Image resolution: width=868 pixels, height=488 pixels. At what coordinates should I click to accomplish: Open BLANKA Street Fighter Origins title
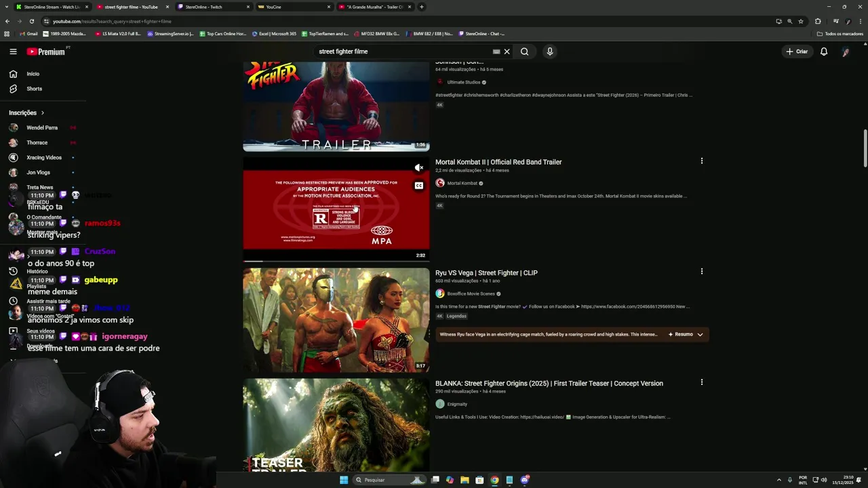[549, 384]
